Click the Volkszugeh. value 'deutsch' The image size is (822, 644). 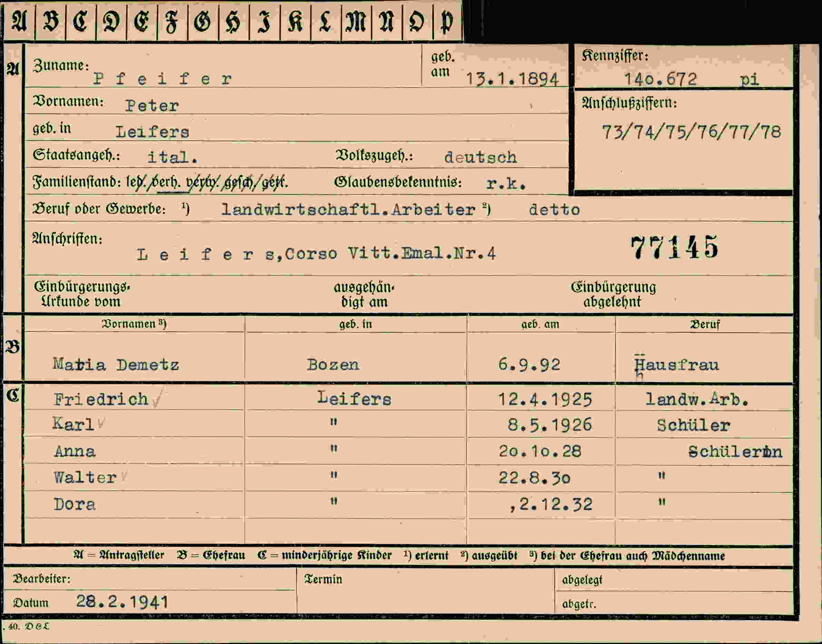tap(480, 157)
